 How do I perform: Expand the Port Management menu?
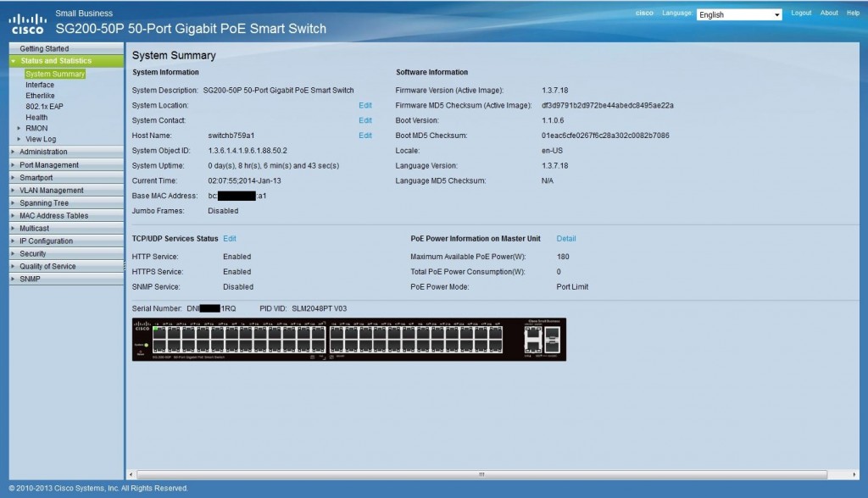click(66, 165)
